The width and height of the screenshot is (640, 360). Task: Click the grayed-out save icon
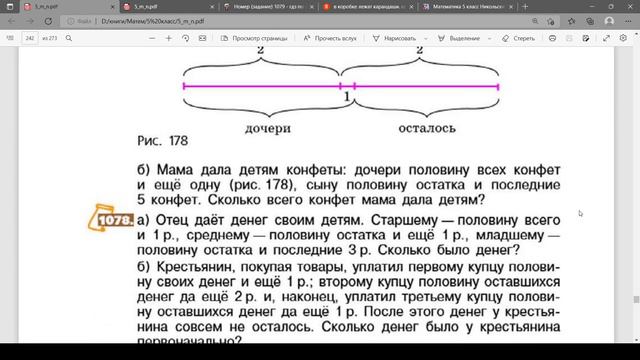point(569,38)
